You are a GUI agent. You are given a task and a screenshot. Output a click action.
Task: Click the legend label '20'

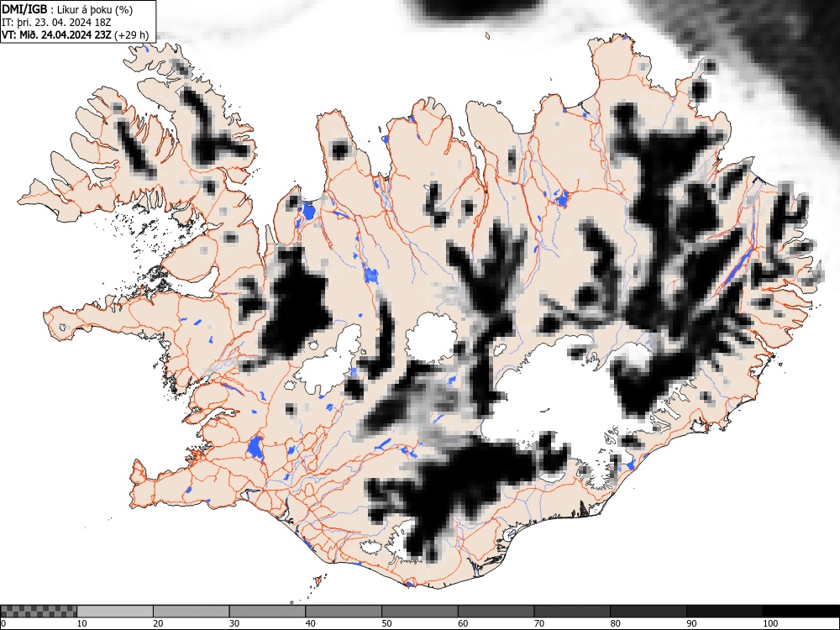[x=158, y=623]
